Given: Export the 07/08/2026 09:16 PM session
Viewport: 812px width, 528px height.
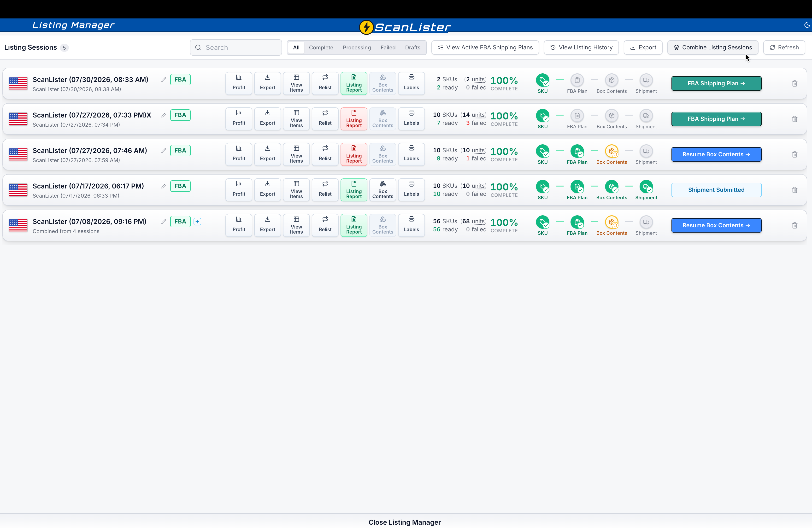Looking at the screenshot, I should pos(267,225).
